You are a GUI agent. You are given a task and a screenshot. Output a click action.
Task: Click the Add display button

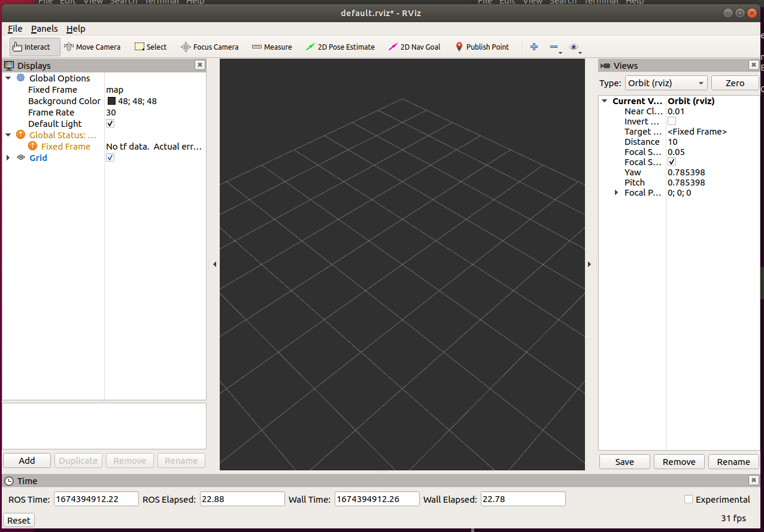(x=27, y=460)
